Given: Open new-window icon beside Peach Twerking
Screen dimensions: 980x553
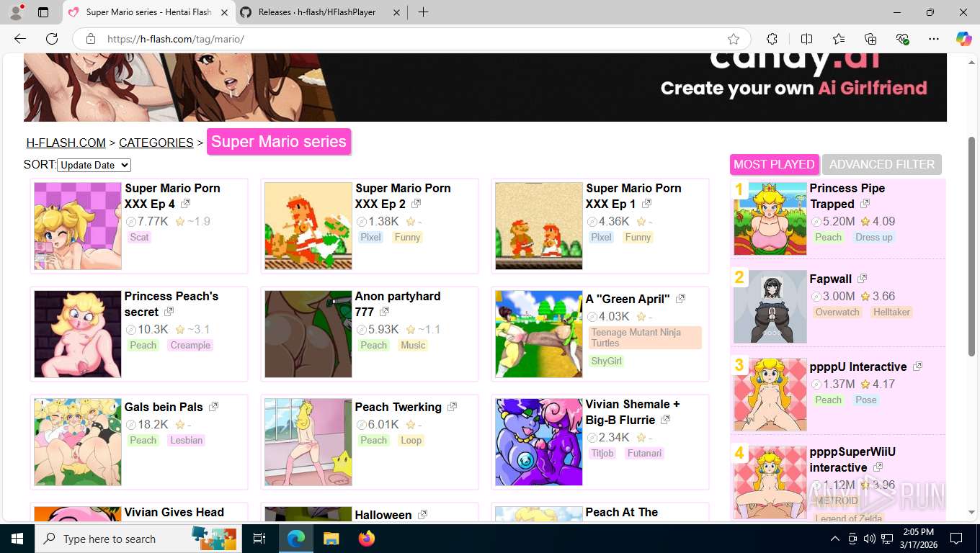Looking at the screenshot, I should click(452, 406).
